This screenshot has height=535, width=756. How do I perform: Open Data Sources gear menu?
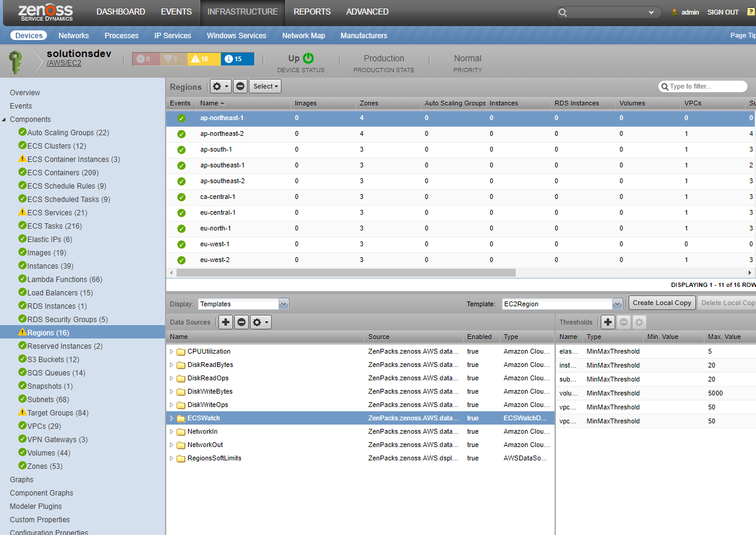pos(260,322)
